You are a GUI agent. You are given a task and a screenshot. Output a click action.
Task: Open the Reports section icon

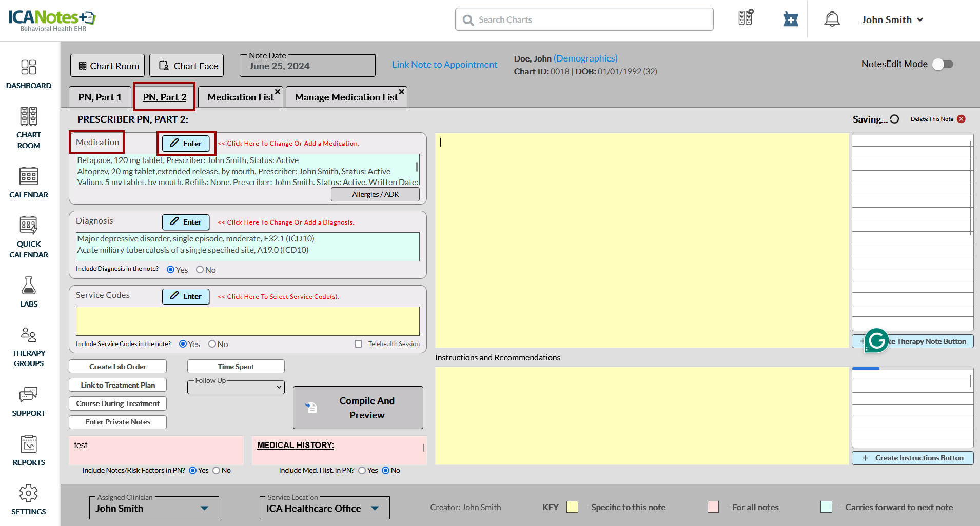(x=29, y=444)
